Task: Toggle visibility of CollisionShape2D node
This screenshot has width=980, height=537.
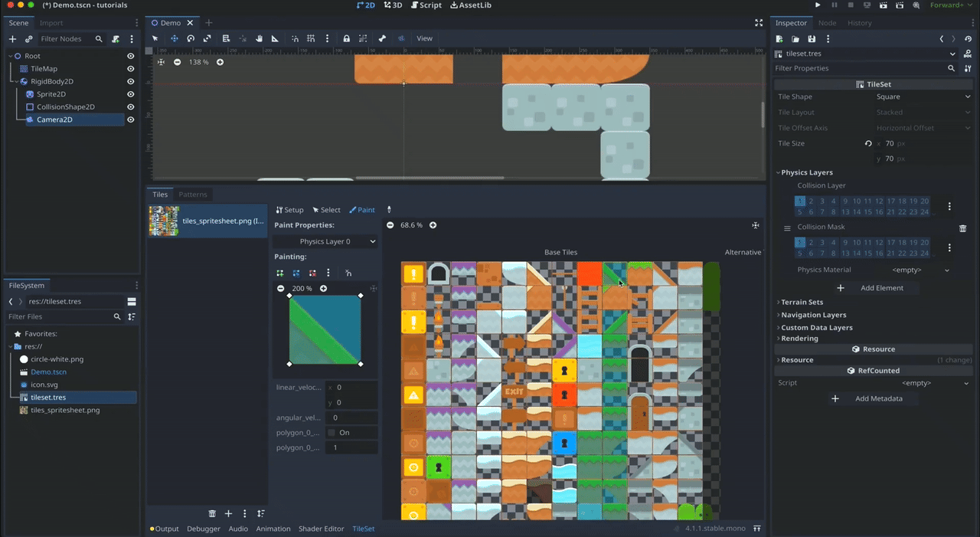Action: pos(130,106)
